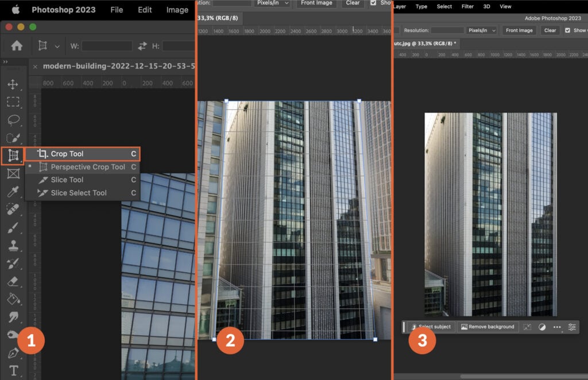Screen dimensions: 588x380
Task: Select the Rectangular Marquee tool
Action: click(x=14, y=102)
